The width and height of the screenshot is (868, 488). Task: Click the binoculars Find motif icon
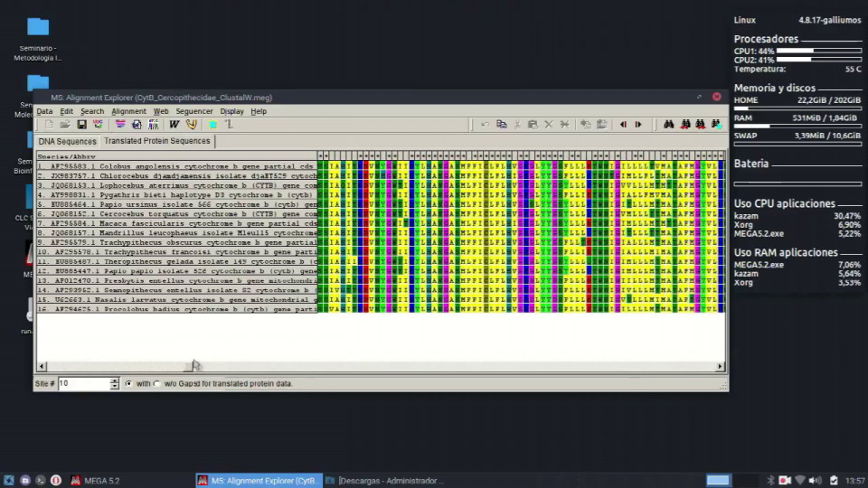pyautogui.click(x=669, y=125)
